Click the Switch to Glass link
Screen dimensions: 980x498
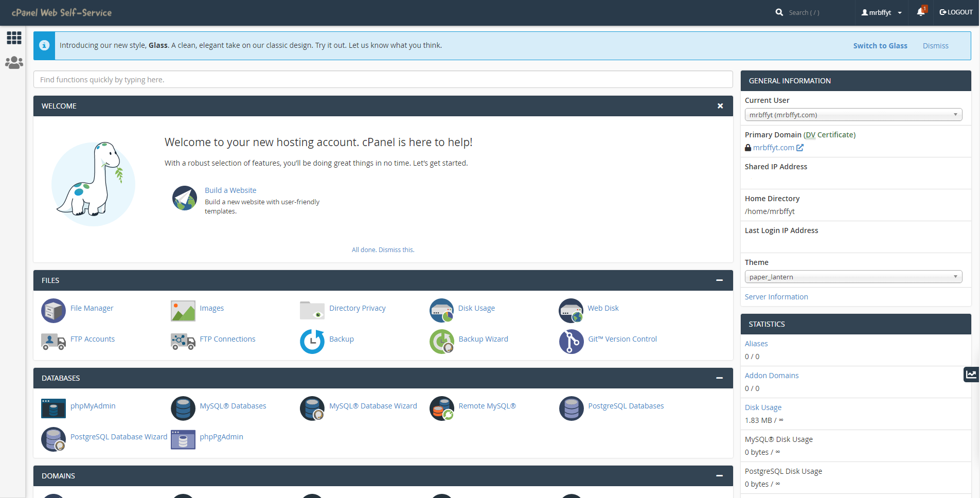[880, 46]
